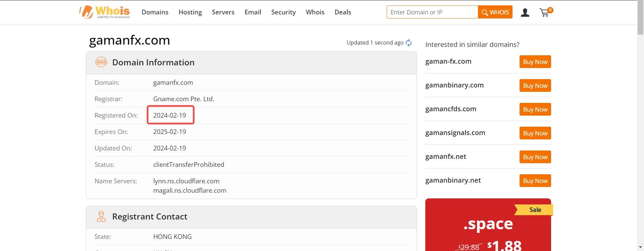The image size is (644, 251).
Task: Click the registrar value Gname.com Pte. Ltd.
Action: 183,99
